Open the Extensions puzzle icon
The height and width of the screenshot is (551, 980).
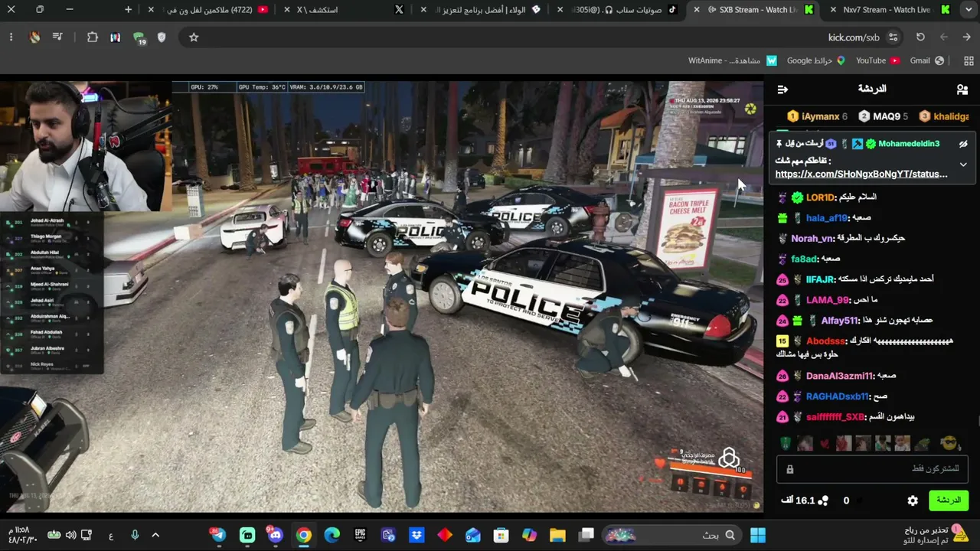tap(93, 37)
